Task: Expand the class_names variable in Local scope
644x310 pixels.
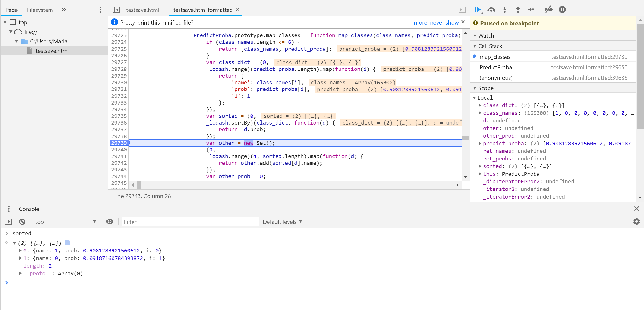Action: [480, 113]
